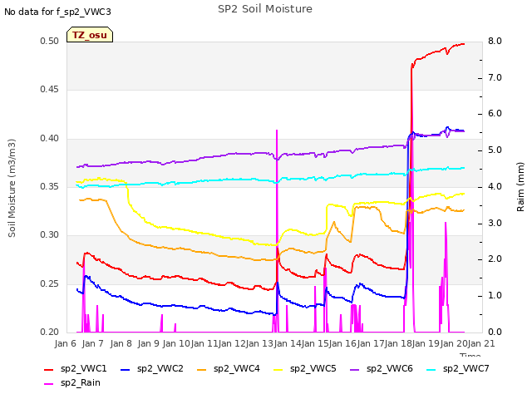
Task: Click the red sp2_VWC1 legend color marker
Action: pos(49,369)
